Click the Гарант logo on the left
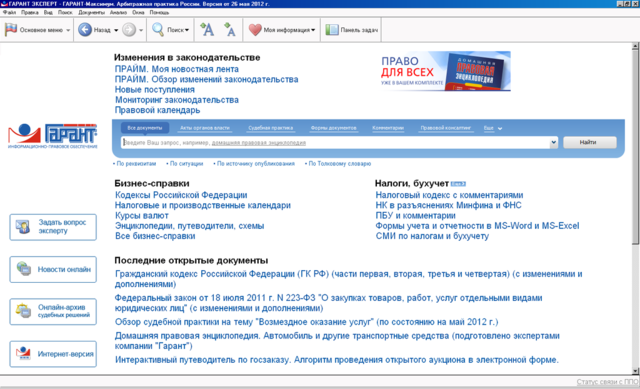This screenshot has height=389, width=640. click(53, 136)
